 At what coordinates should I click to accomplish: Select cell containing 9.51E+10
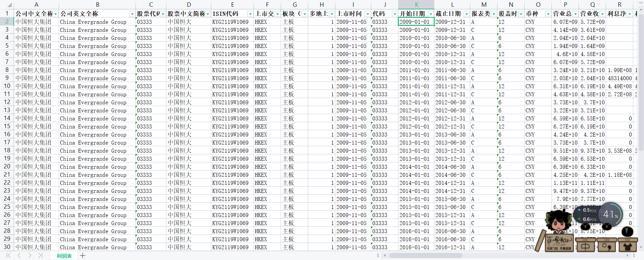(565, 151)
